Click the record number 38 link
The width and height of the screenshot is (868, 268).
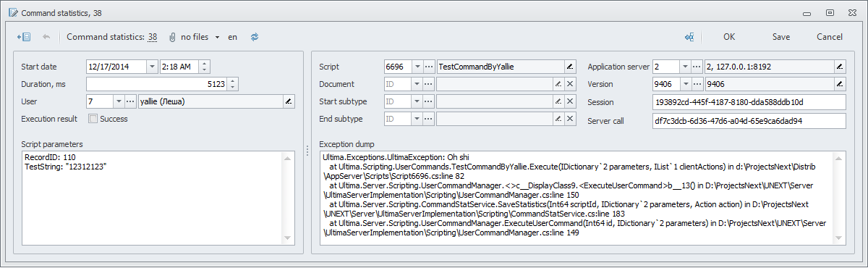point(153,37)
